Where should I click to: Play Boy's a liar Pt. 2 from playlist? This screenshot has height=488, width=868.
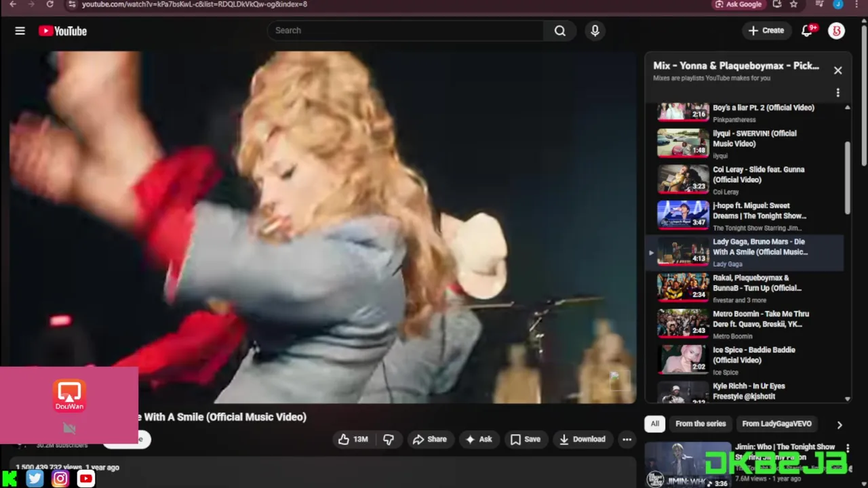coord(744,112)
